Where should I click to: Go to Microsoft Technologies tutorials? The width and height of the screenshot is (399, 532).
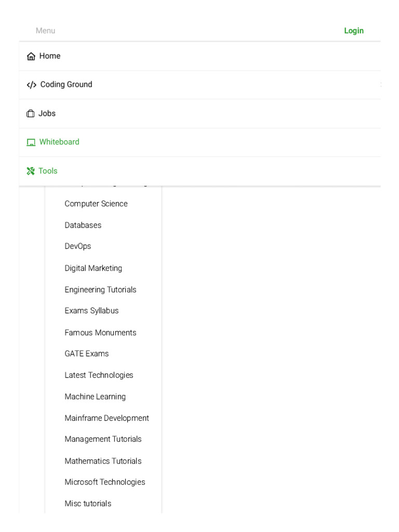[x=104, y=482]
